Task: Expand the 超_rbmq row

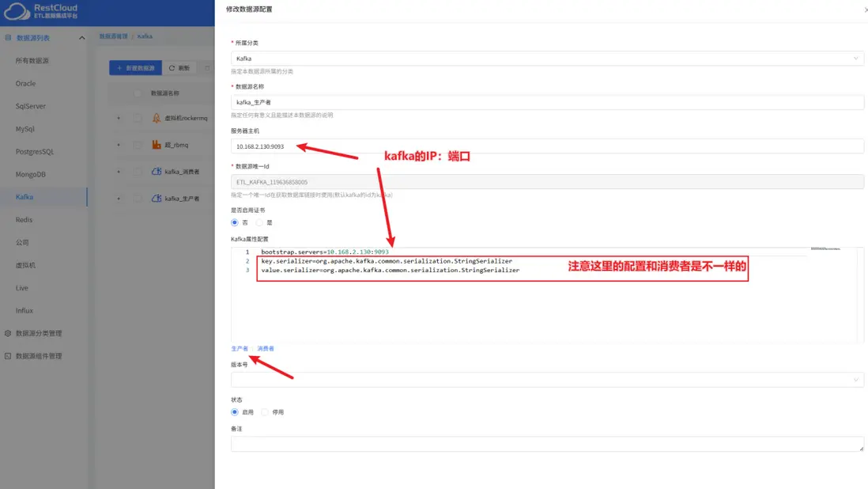Action: coord(119,145)
